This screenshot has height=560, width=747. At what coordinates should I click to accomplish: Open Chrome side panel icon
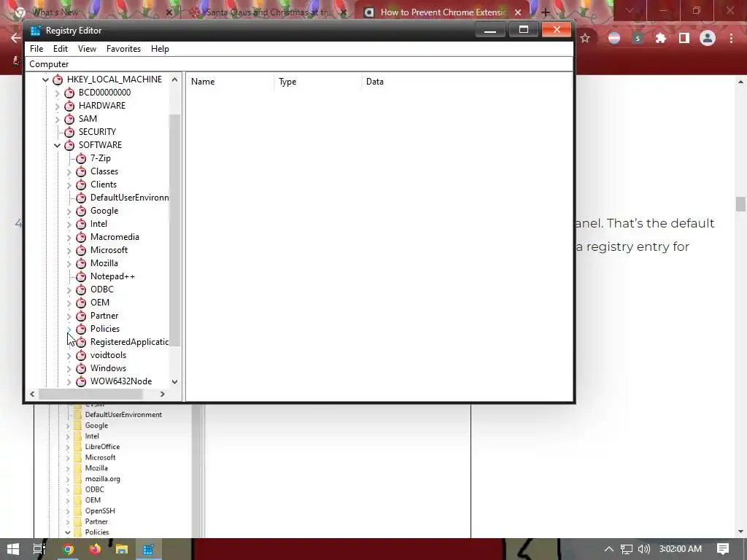tap(684, 38)
